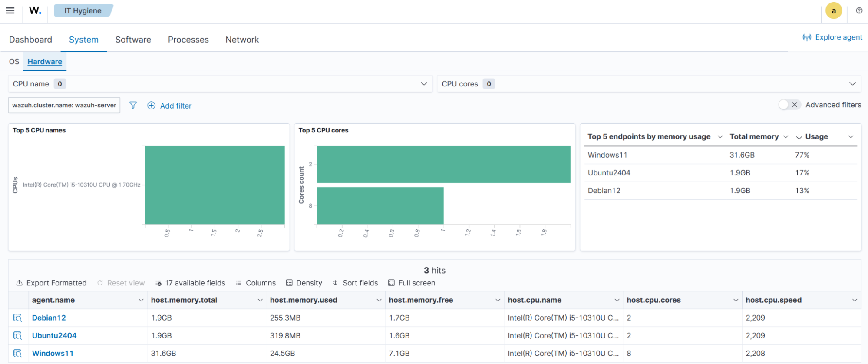This screenshot has height=364, width=868.
Task: Click the Intel i5-10310U CPU bar
Action: pos(215,185)
